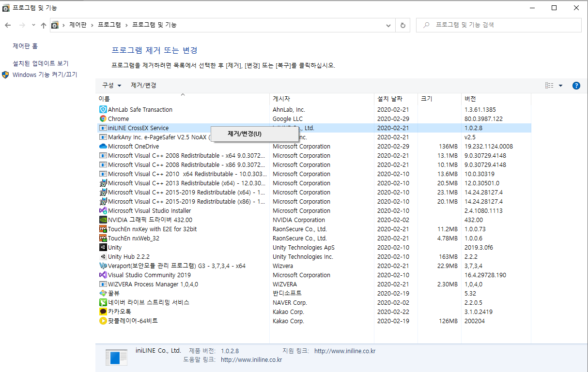Click the MarkAny e-PageSafer icon
Viewport: 588px width, 372px height.
point(103,137)
